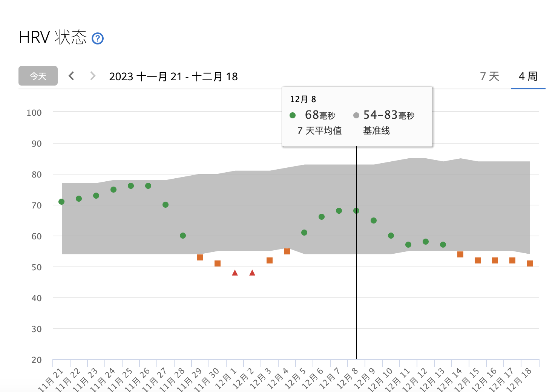Click the orange square for 11月 29
Screen dimensions: 558x392
[200, 257]
